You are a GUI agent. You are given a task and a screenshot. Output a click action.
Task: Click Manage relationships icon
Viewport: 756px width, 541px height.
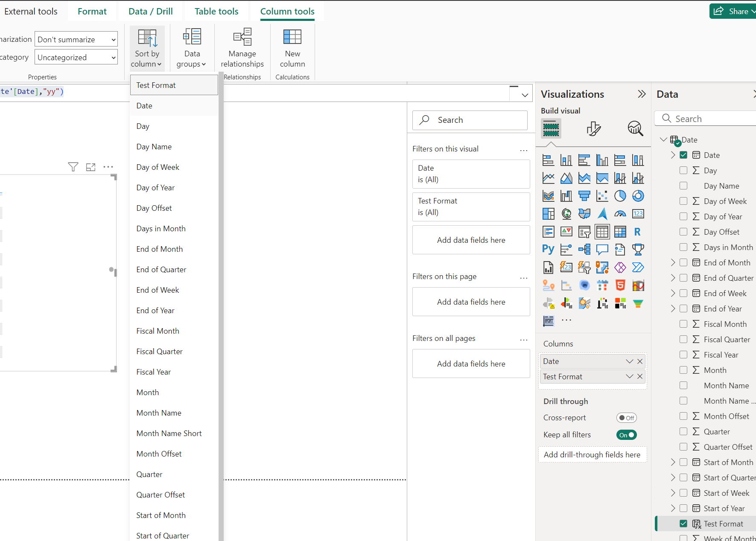242,37
